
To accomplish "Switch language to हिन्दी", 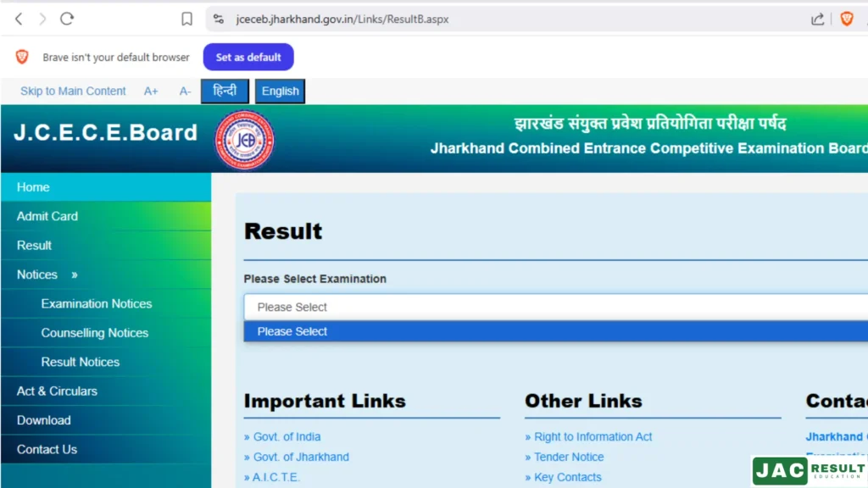I will click(224, 91).
